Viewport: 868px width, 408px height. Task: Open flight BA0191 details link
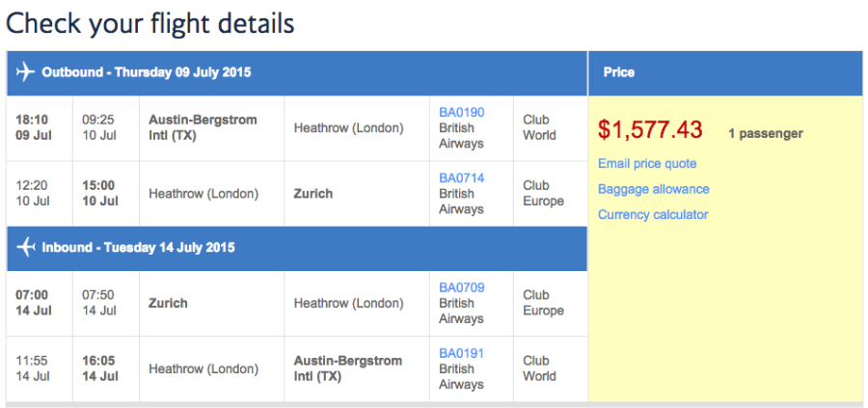(462, 353)
